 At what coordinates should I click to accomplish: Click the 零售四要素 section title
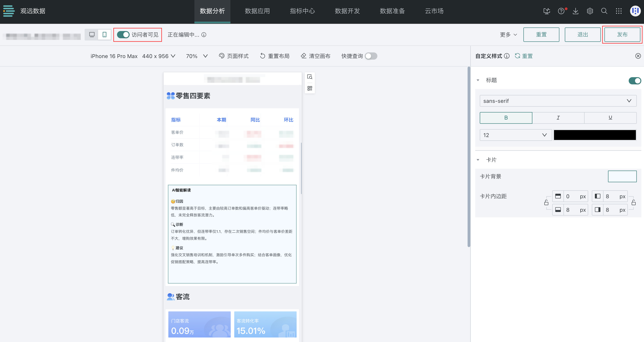[x=193, y=96]
